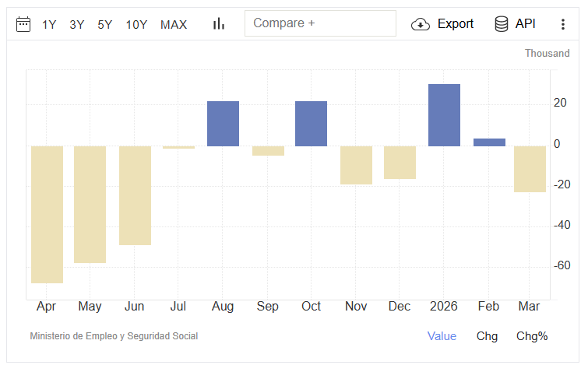Switch to the 10Y time range

coord(136,24)
